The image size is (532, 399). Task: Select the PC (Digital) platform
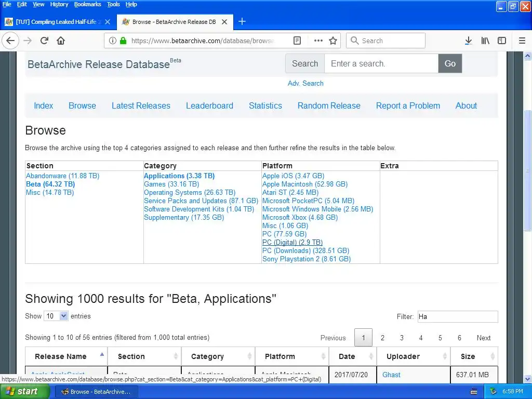(292, 242)
